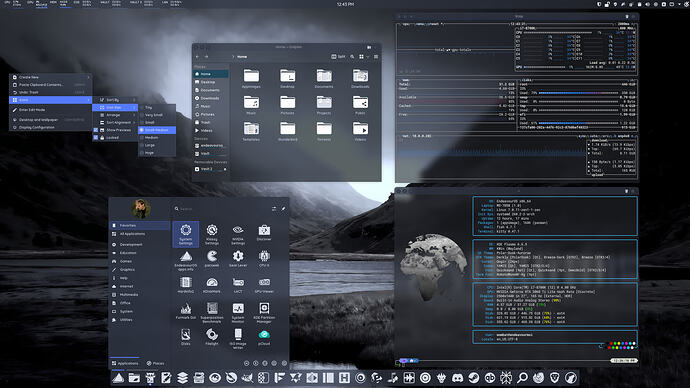Go back in Dolphin using the back arrow
Screen dimensions: 690x388
[197, 57]
